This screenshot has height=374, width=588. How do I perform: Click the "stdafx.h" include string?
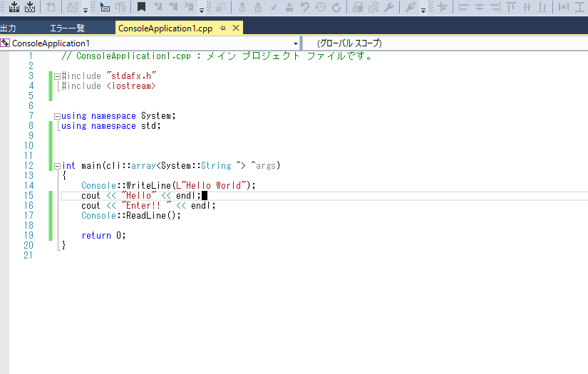pos(131,76)
